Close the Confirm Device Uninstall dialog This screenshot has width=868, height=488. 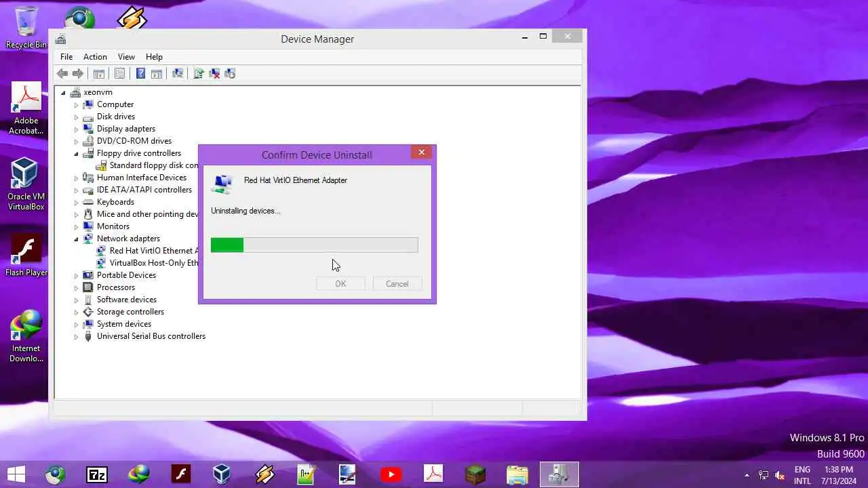(x=421, y=152)
